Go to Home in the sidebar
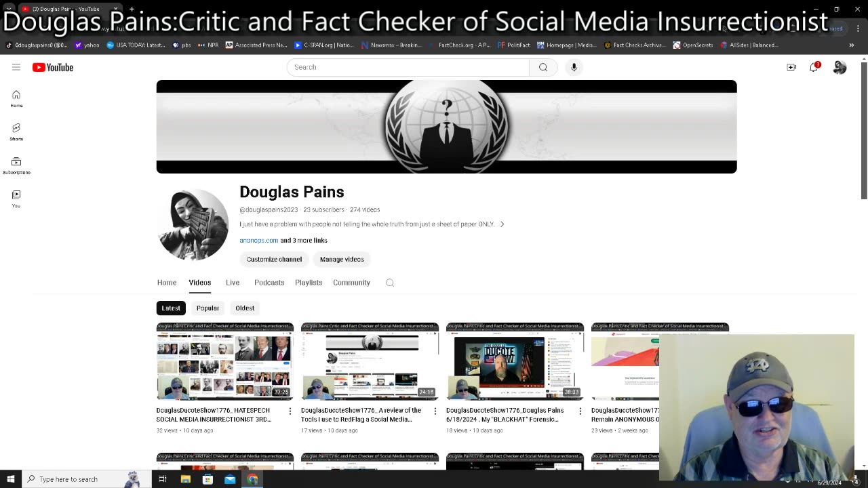Image resolution: width=868 pixels, height=488 pixels. coord(16,98)
